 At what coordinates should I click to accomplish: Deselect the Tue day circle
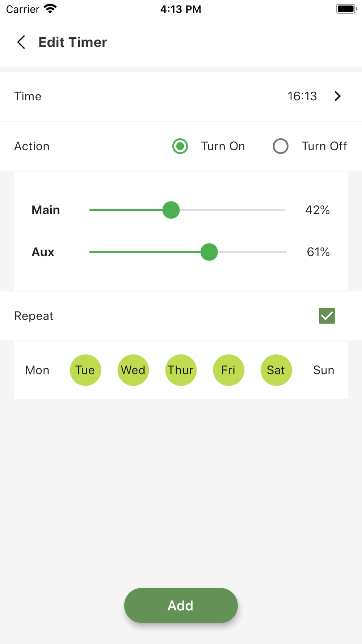(x=85, y=370)
